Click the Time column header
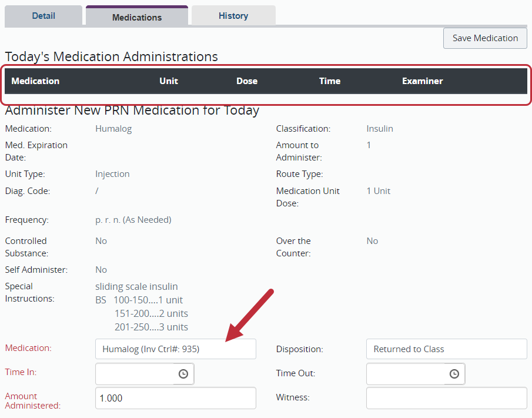532x418 pixels. point(329,81)
